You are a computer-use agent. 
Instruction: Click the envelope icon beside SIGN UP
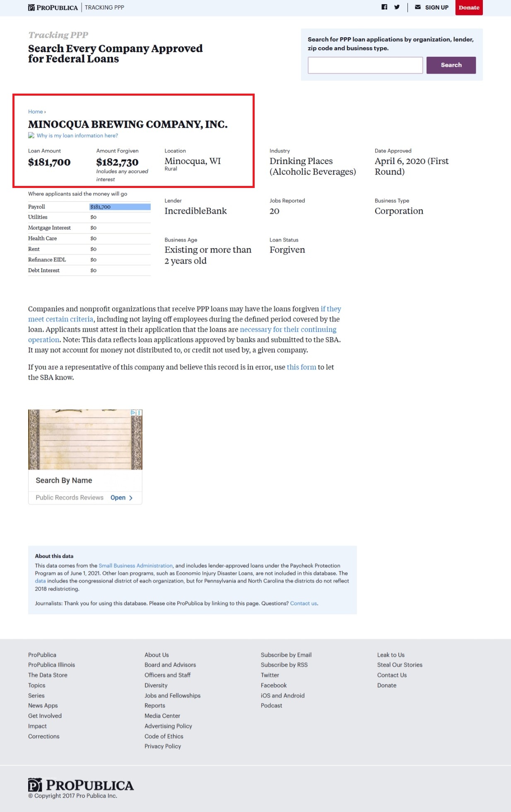click(x=418, y=7)
